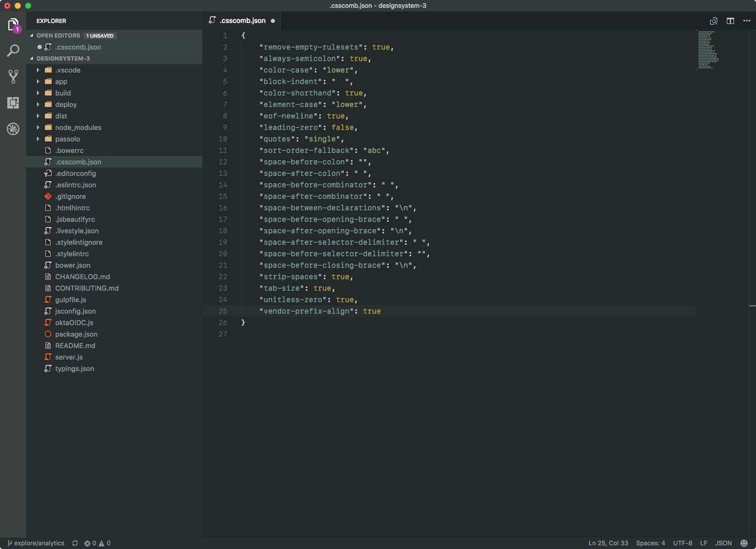The image size is (756, 549).
Task: Split the editor with the split icon
Action: point(730,21)
